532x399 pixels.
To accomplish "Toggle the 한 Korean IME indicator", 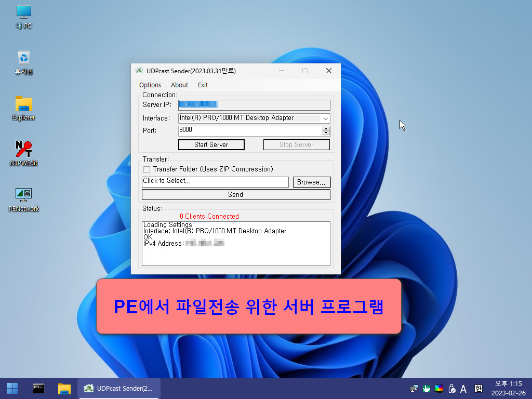I will click(x=478, y=389).
